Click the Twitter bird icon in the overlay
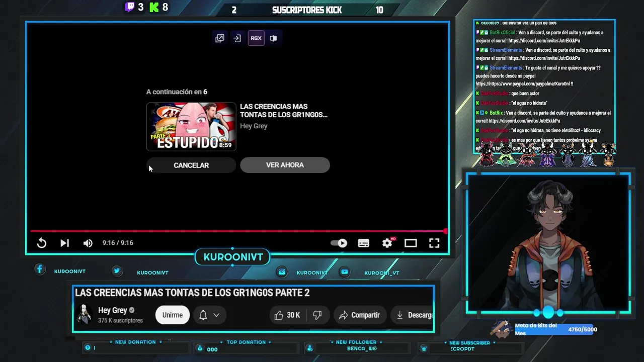 (x=117, y=270)
